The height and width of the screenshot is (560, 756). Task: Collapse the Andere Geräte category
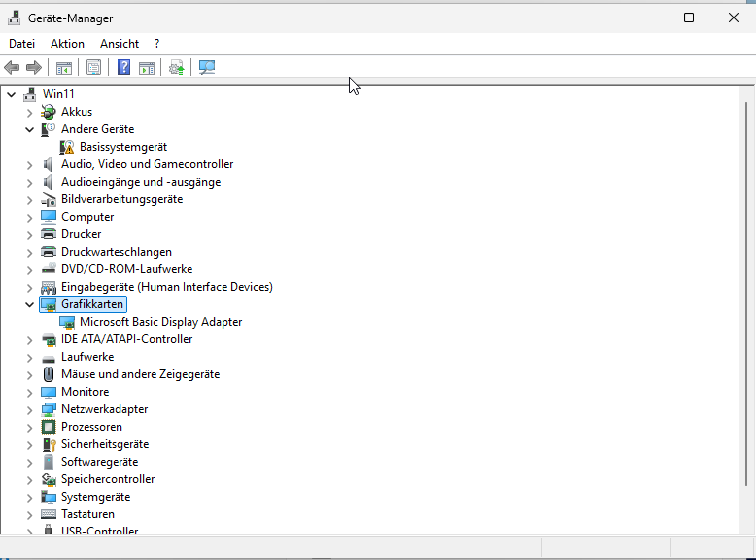coord(29,129)
